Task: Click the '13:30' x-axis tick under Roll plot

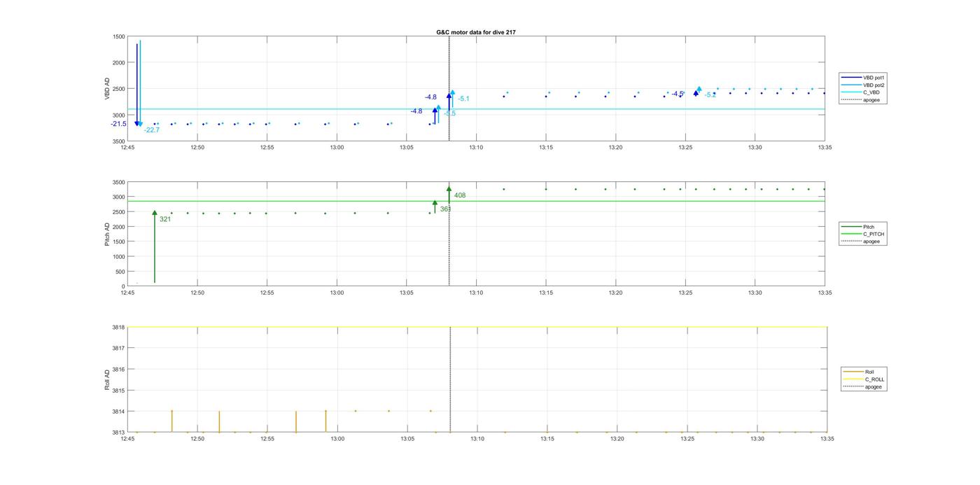Action: coord(757,439)
